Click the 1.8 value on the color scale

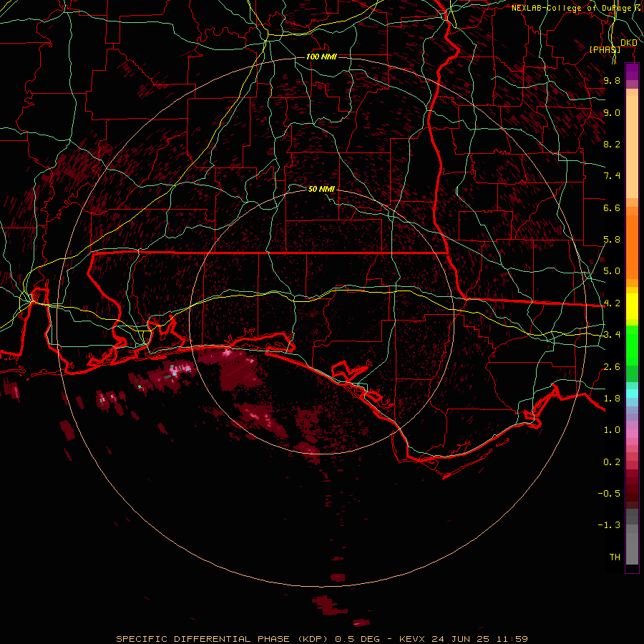pyautogui.click(x=612, y=399)
